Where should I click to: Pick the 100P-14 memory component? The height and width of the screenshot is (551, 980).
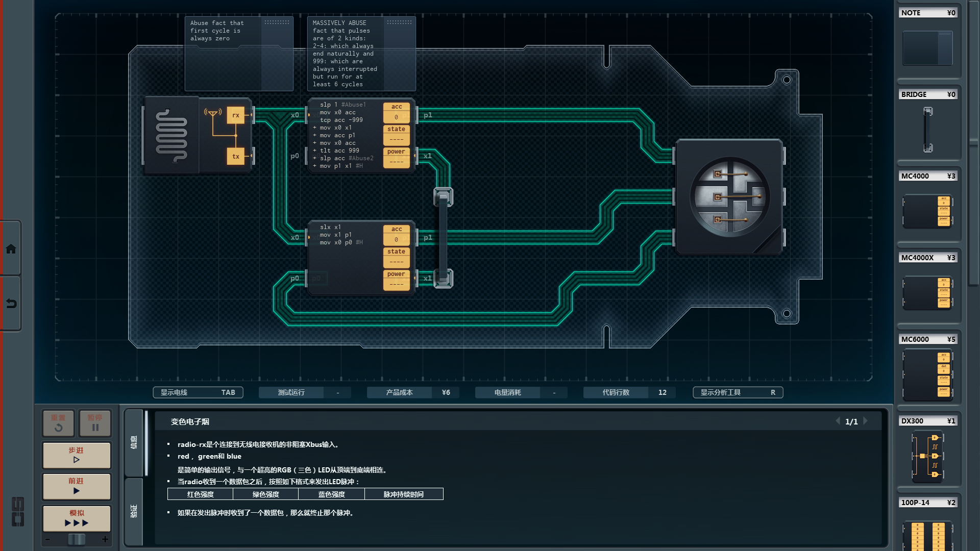[x=927, y=535]
